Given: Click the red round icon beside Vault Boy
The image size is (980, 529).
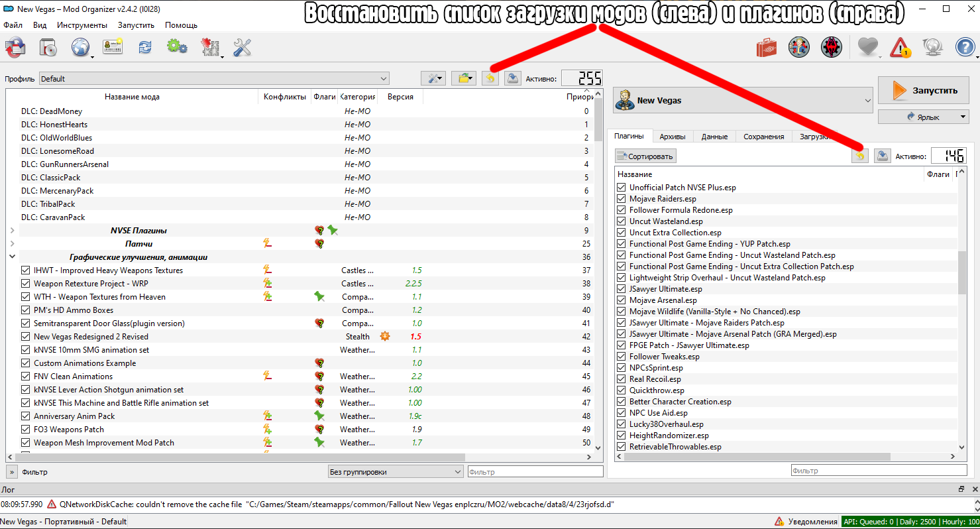Looking at the screenshot, I should pyautogui.click(x=832, y=47).
